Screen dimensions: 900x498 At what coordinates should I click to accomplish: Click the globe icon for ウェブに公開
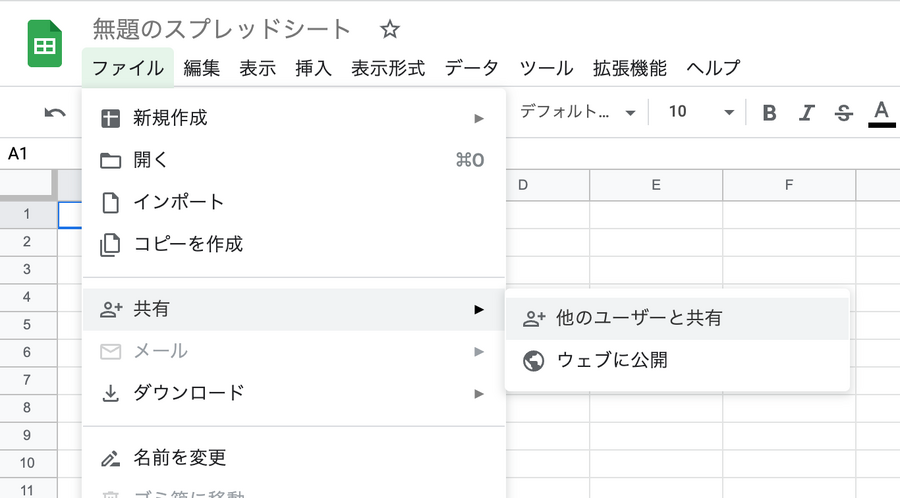coord(533,361)
